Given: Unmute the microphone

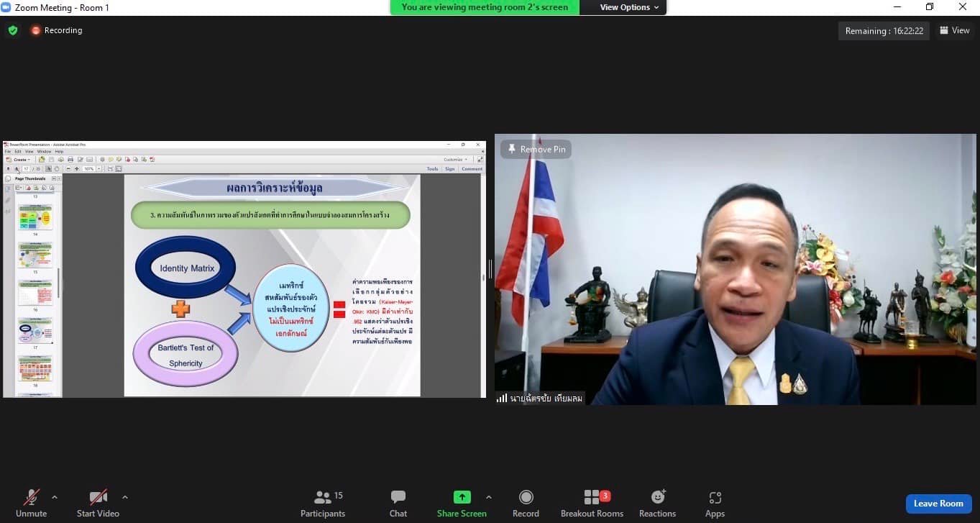Looking at the screenshot, I should [32, 498].
